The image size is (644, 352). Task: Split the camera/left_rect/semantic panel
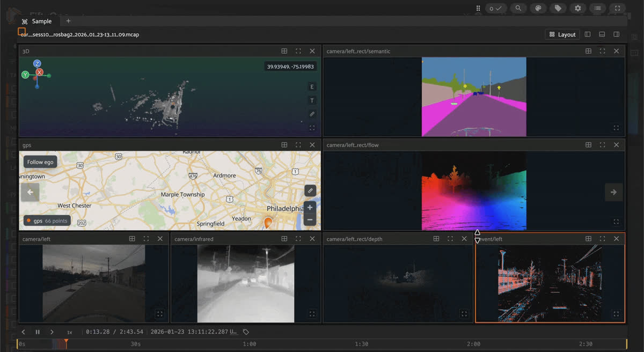pyautogui.click(x=588, y=51)
